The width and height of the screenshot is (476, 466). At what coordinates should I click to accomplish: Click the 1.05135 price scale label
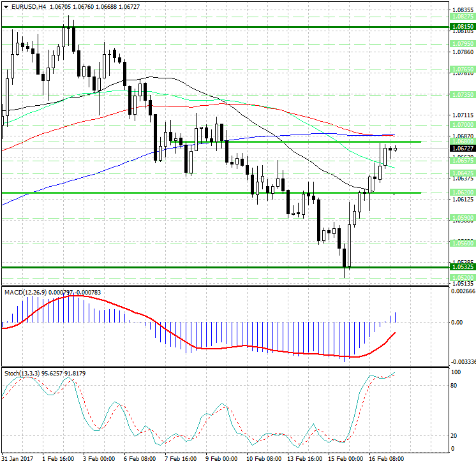[x=463, y=284]
